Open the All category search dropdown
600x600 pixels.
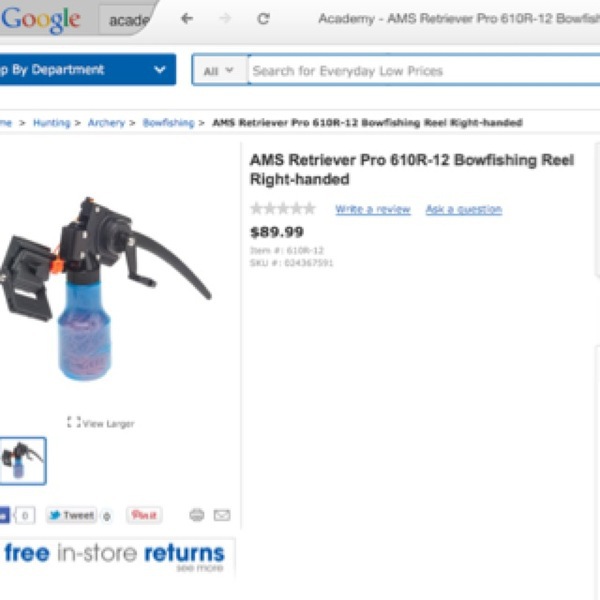[x=219, y=70]
